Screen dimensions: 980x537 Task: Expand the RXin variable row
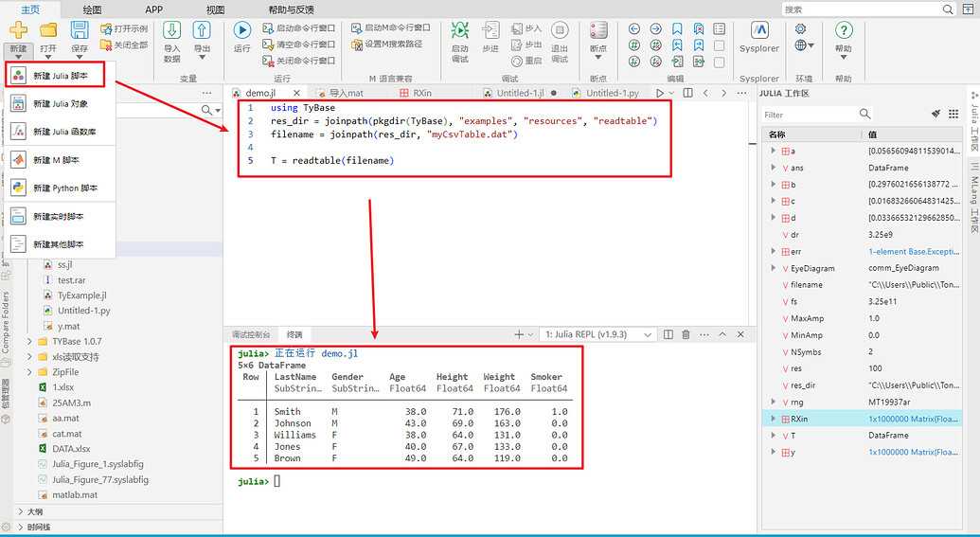[774, 419]
